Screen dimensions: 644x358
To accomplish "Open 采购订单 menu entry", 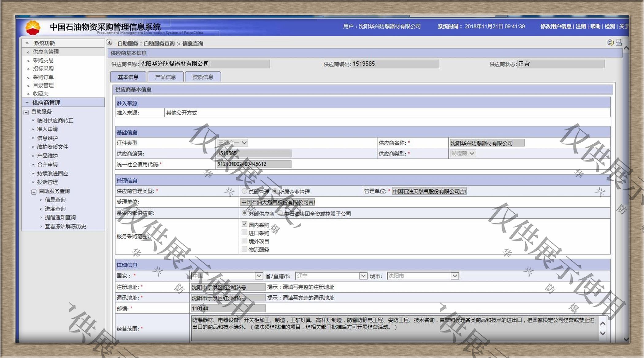I will pyautogui.click(x=43, y=77).
